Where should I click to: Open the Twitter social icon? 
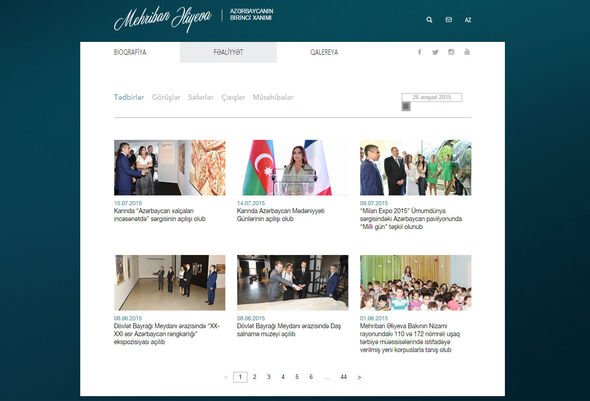click(x=435, y=52)
